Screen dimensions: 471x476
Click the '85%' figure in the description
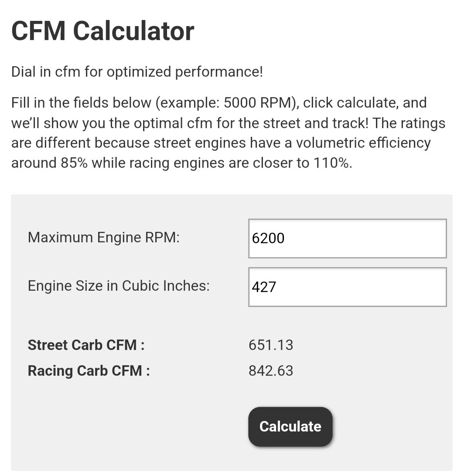pos(74,163)
